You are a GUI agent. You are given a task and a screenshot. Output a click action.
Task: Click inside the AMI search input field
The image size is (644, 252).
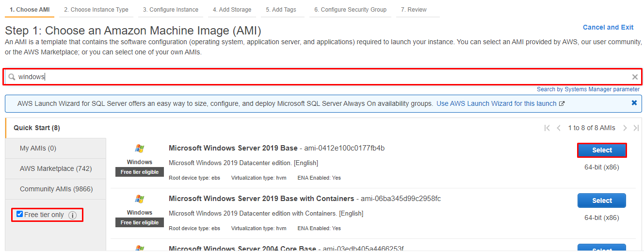[322, 77]
